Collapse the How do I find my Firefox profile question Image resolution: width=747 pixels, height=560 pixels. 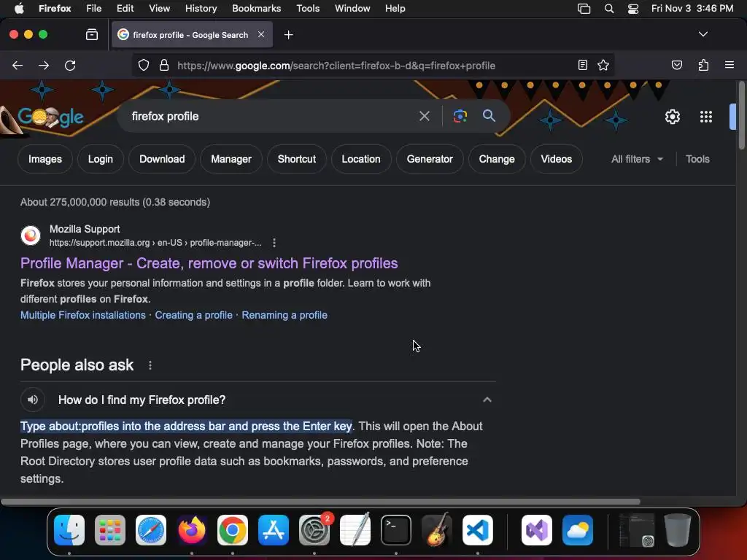[x=487, y=400]
